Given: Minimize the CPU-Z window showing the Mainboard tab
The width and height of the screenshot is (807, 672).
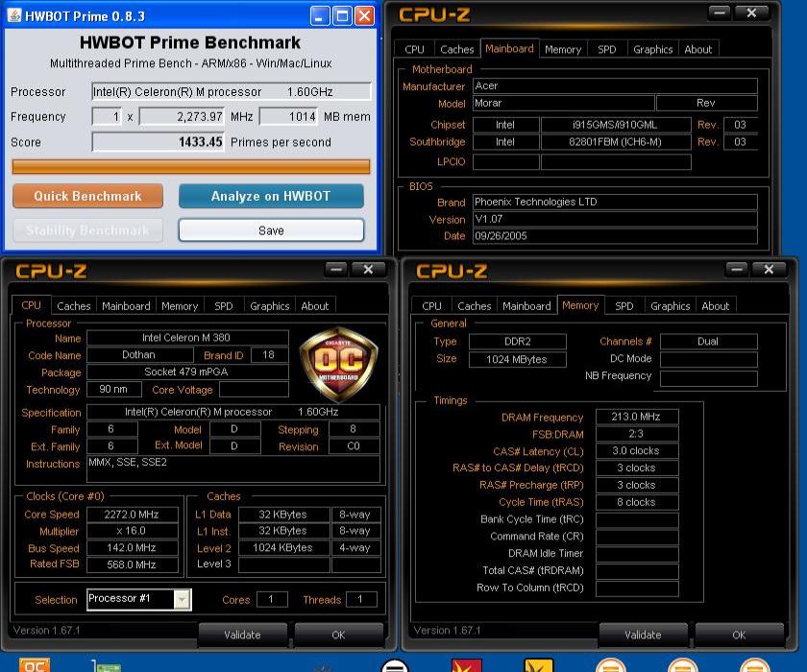Looking at the screenshot, I should (720, 12).
